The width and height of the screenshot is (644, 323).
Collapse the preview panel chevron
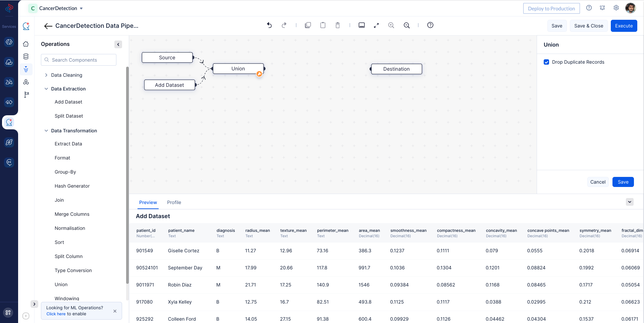(630, 202)
